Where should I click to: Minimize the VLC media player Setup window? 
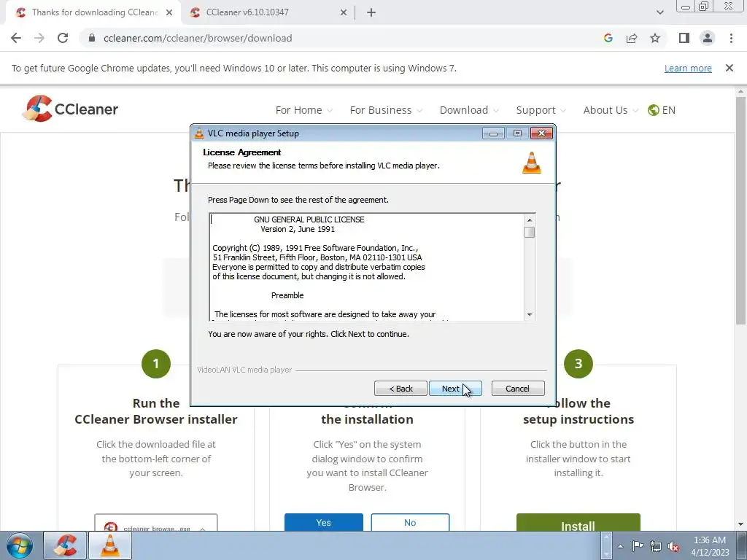tap(493, 133)
